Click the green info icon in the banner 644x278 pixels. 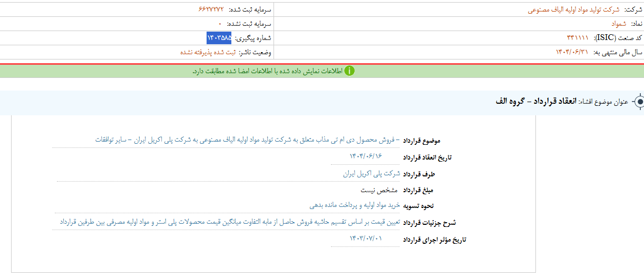click(x=349, y=71)
